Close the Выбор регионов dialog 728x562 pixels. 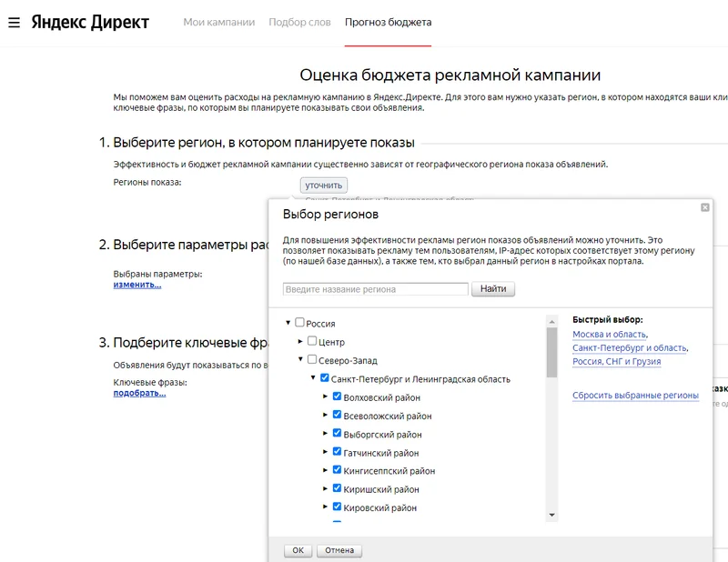pos(704,207)
